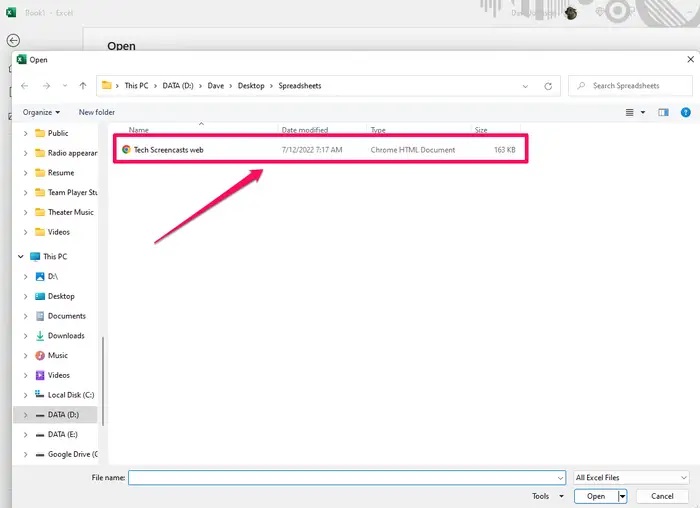Click the Open button
The width and height of the screenshot is (700, 508).
point(596,496)
